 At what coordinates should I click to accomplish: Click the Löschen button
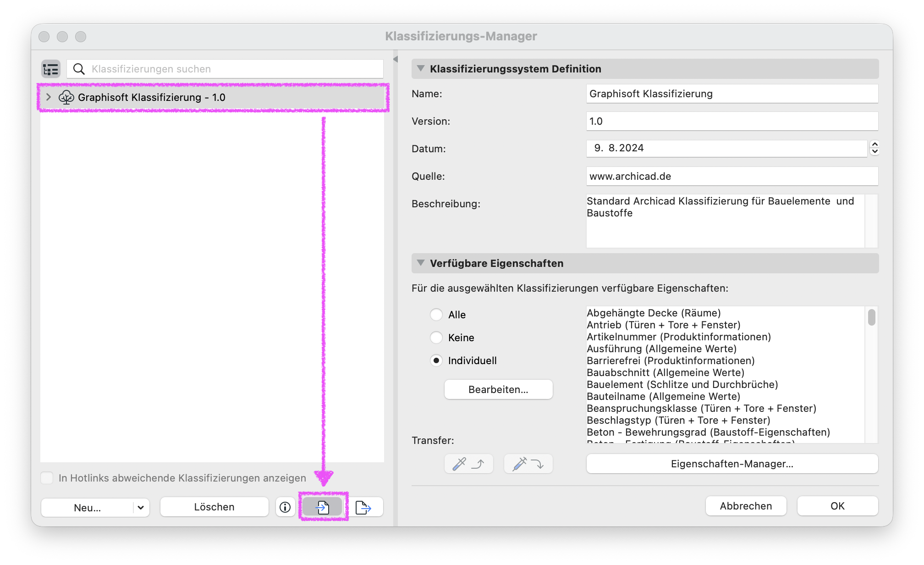coord(214,507)
